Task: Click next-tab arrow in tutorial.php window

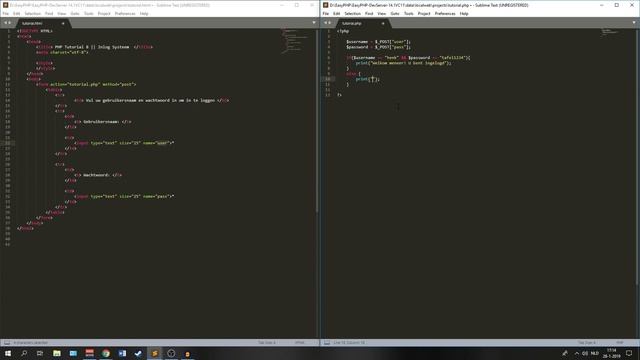Action: click(x=330, y=23)
